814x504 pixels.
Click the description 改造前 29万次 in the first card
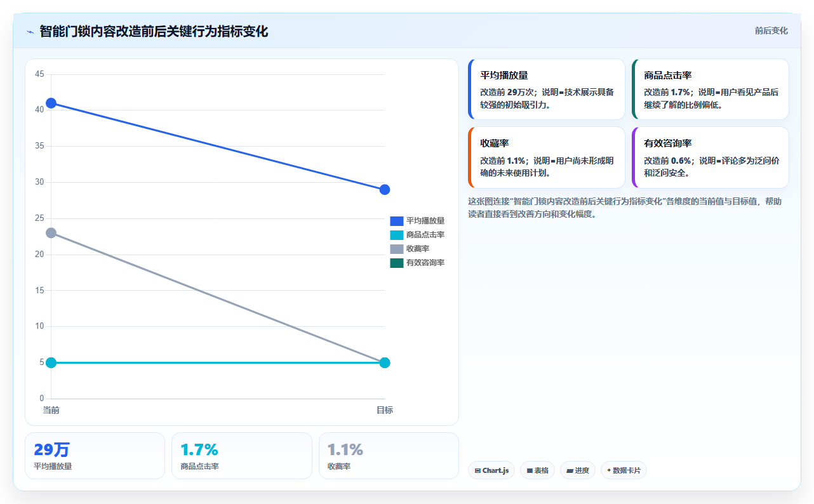pyautogui.click(x=547, y=98)
